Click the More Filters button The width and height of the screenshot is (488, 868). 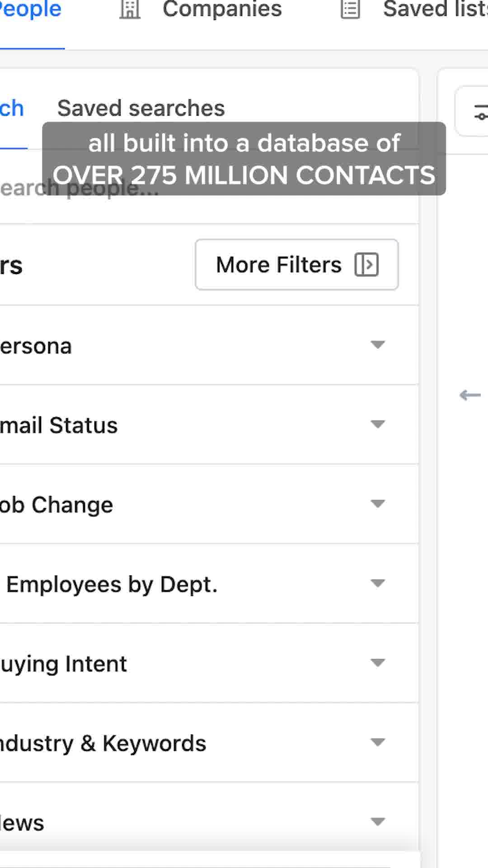(297, 264)
